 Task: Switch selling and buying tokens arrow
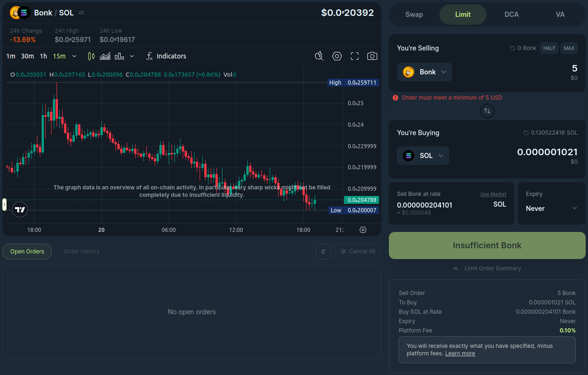point(487,111)
